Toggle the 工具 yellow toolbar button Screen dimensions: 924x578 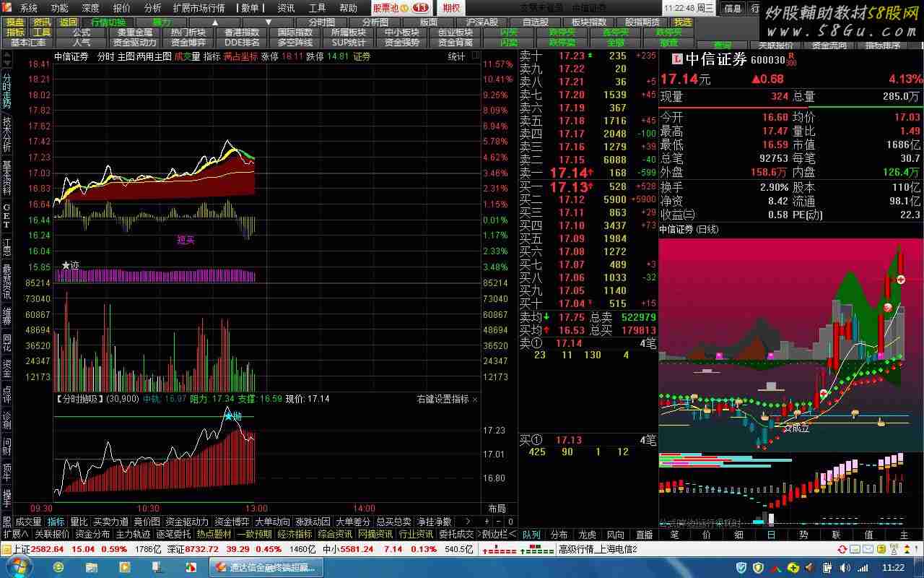(42, 33)
